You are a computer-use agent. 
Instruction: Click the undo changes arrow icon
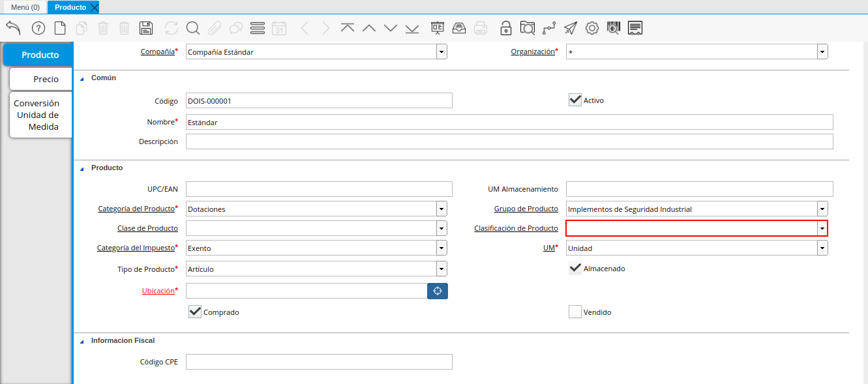coord(13,28)
